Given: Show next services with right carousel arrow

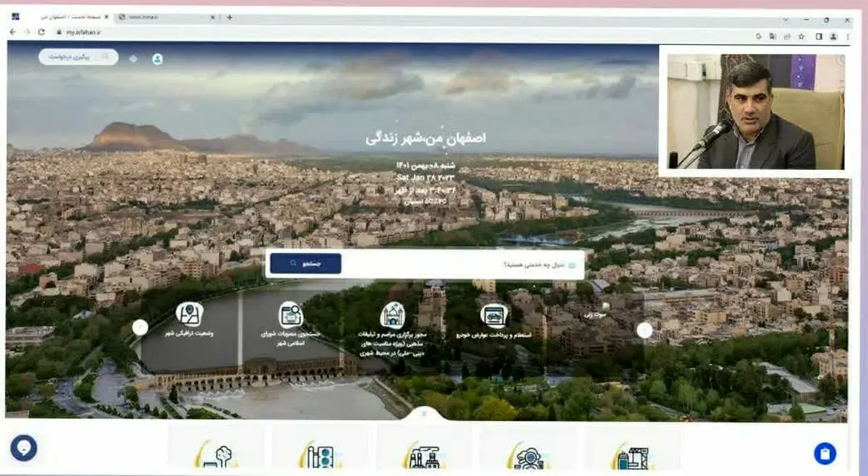Looking at the screenshot, I should pyautogui.click(x=644, y=330).
